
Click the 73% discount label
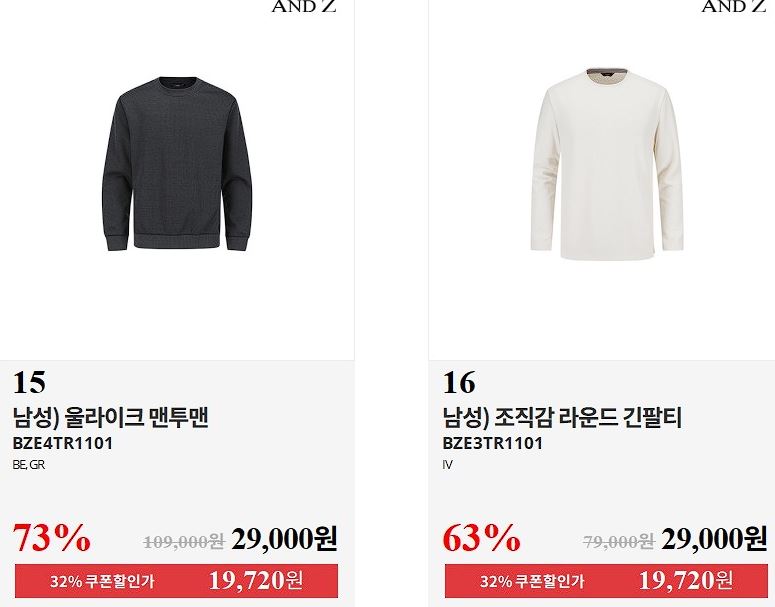tap(52, 537)
